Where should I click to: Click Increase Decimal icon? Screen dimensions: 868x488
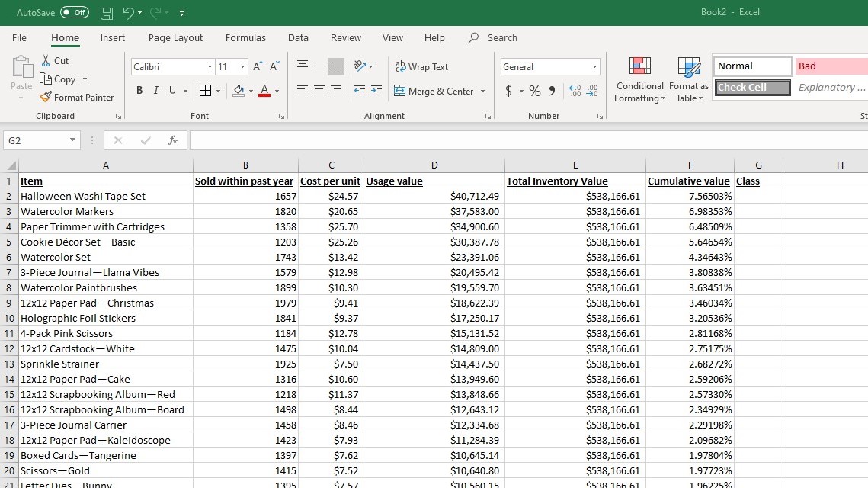coord(575,91)
